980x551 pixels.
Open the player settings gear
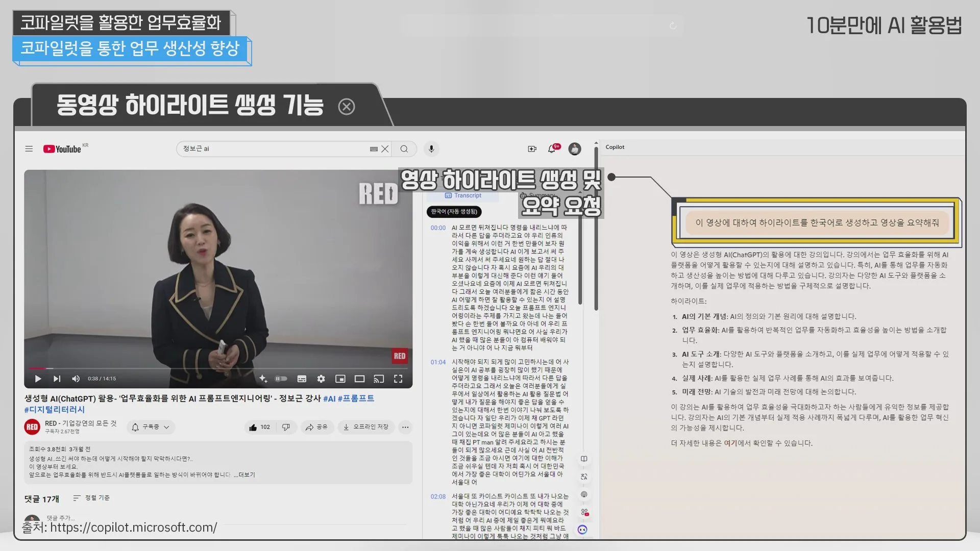[321, 379]
